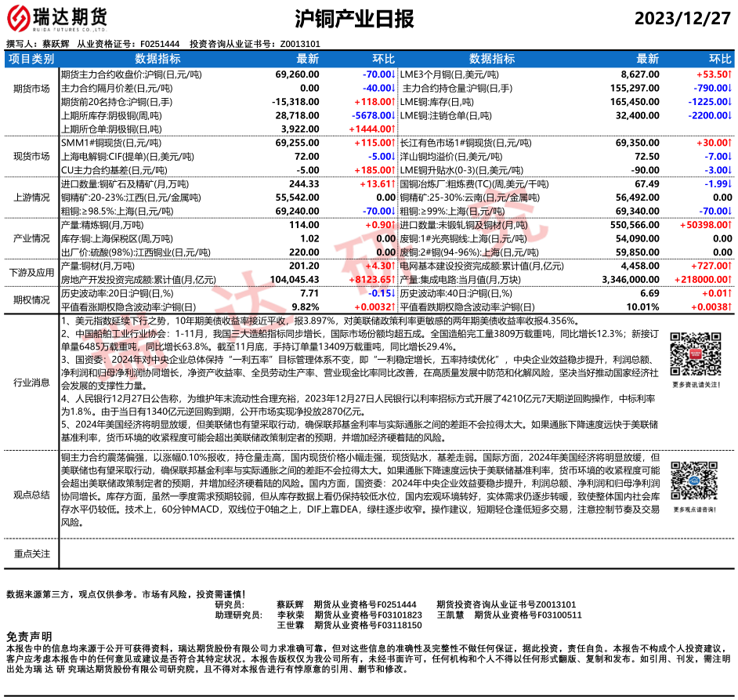Click the report date 2023/12/27
This screenshot has height=700, width=738.
coord(681,19)
